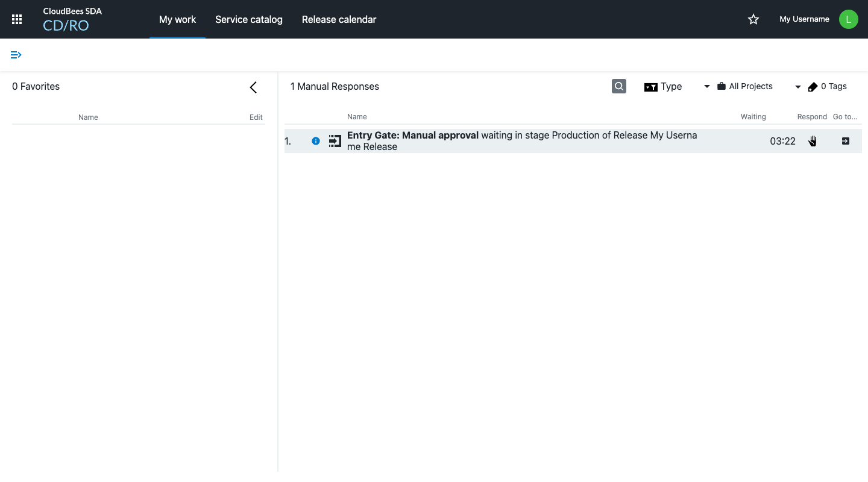The height and width of the screenshot is (482, 868).
Task: Click the info icon on Entry Gate row
Action: [316, 141]
